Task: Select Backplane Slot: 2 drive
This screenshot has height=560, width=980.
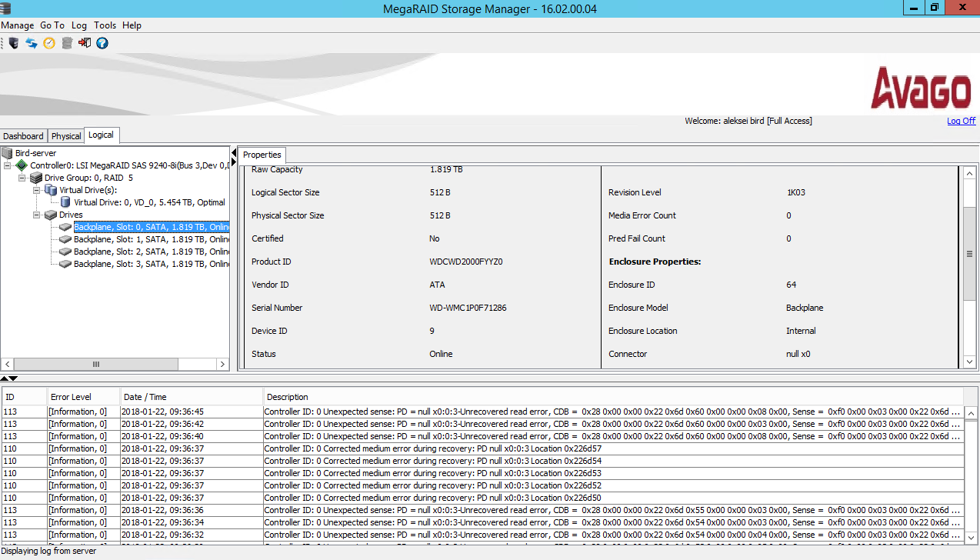Action: tap(152, 252)
